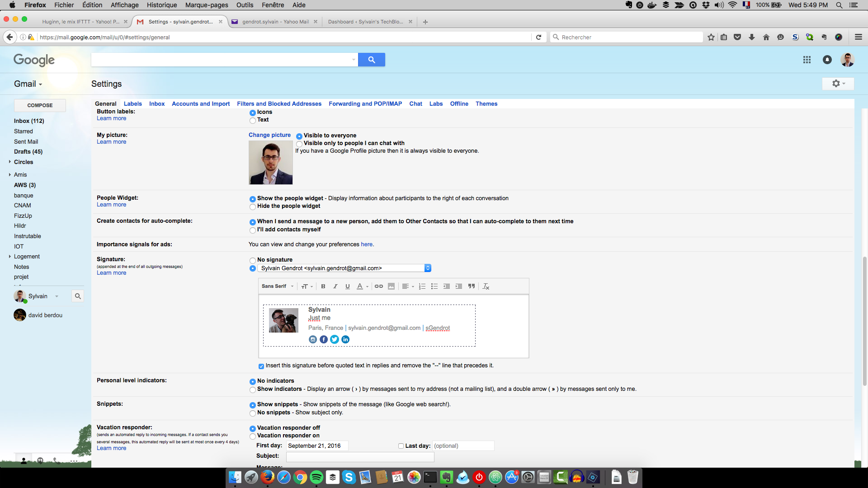Toggle underline in signature toolbar
This screenshot has height=488, width=868.
pos(348,286)
